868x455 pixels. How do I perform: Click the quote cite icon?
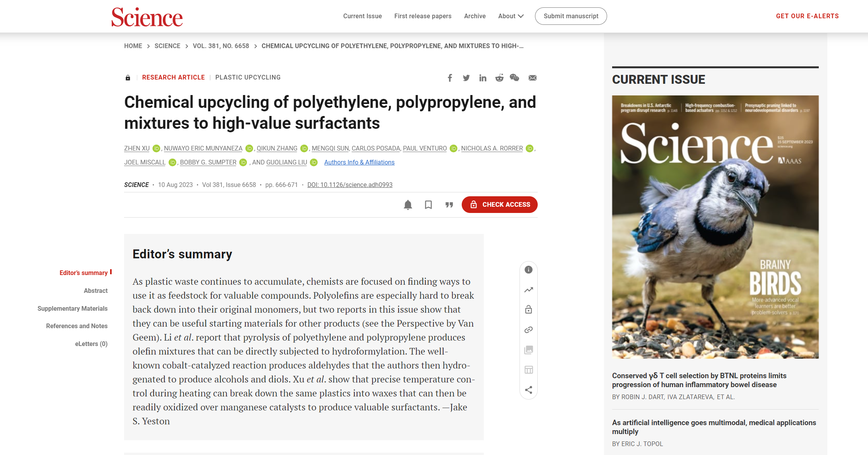[x=449, y=205]
